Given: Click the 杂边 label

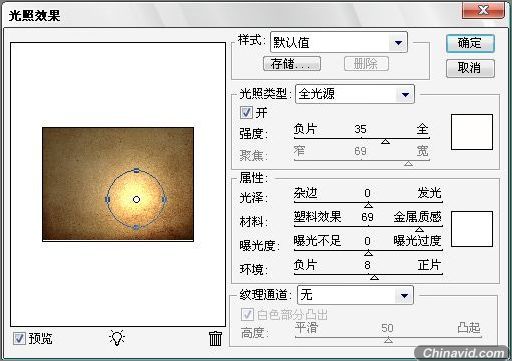Looking at the screenshot, I should (305, 193).
